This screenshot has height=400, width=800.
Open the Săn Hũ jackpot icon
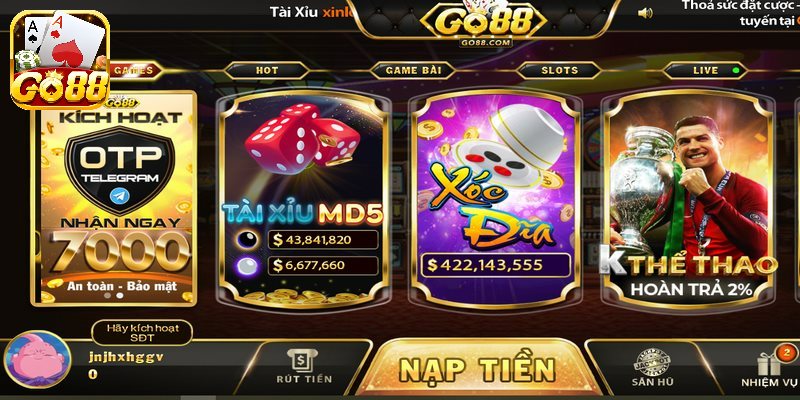coord(652,361)
